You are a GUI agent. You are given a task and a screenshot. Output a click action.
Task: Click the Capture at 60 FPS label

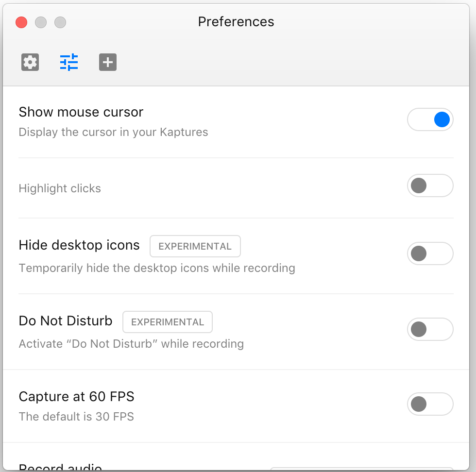(77, 396)
